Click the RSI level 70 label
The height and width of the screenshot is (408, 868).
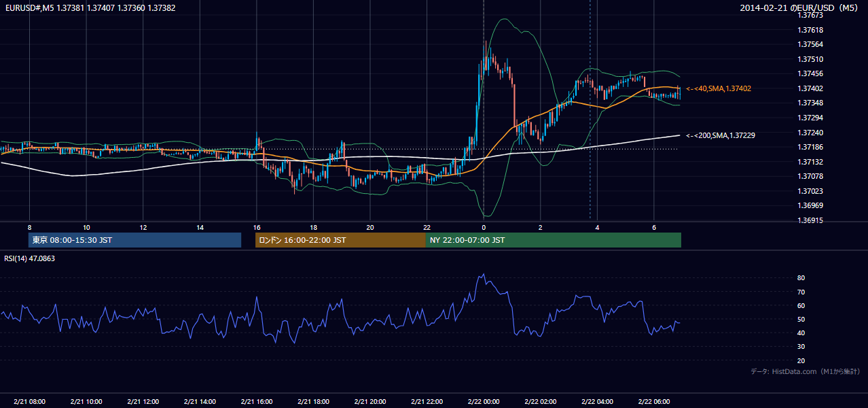point(801,292)
